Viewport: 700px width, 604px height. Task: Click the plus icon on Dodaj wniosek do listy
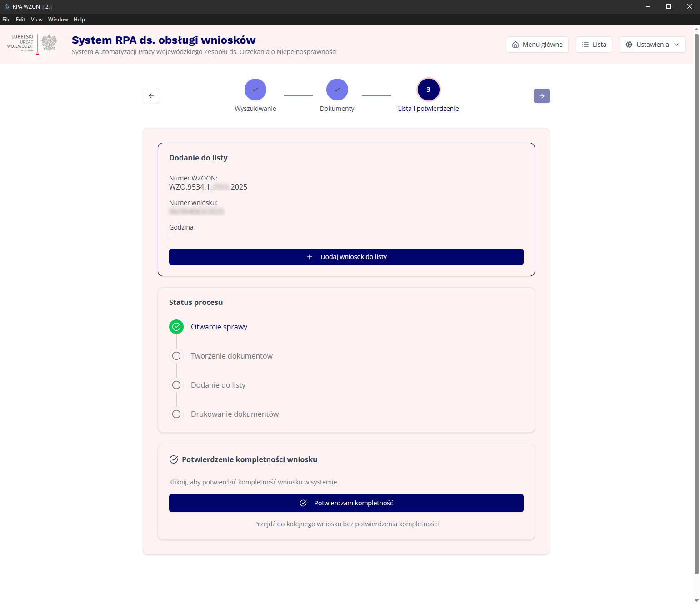310,257
